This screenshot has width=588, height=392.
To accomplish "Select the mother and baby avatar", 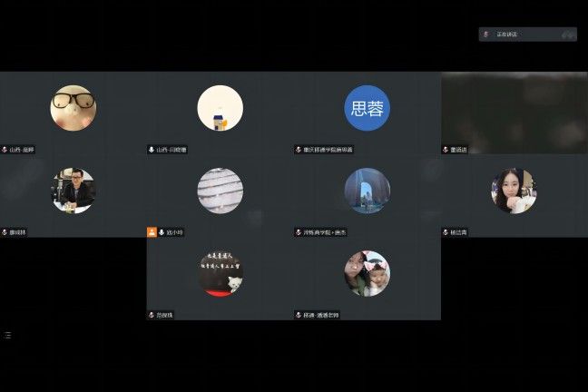I will click(x=367, y=273).
